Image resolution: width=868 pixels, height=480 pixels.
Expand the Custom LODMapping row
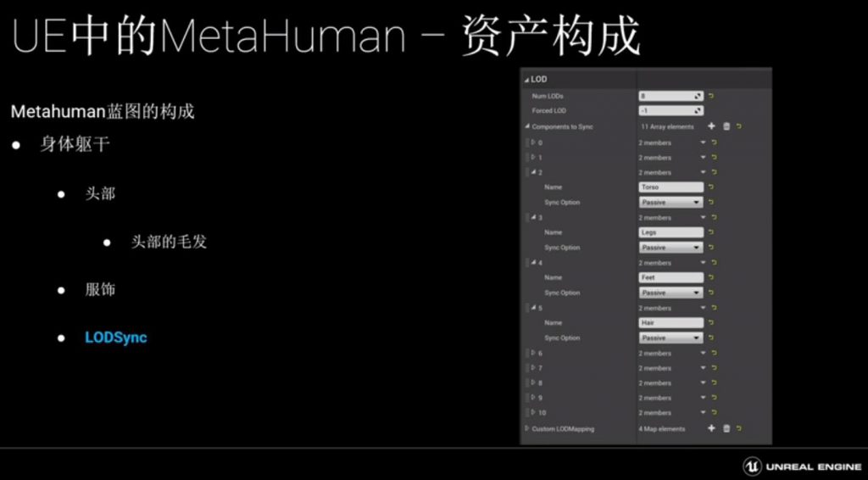tap(527, 428)
